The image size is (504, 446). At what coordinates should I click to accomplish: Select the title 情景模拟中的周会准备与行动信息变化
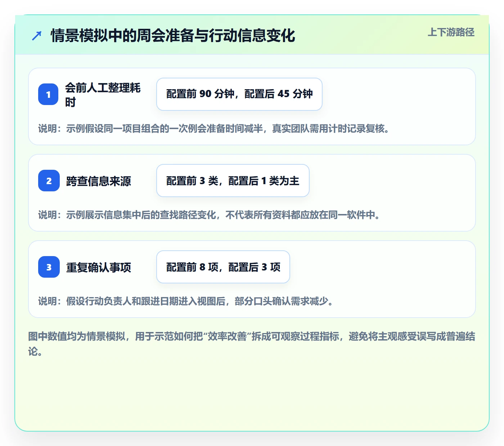tap(173, 36)
